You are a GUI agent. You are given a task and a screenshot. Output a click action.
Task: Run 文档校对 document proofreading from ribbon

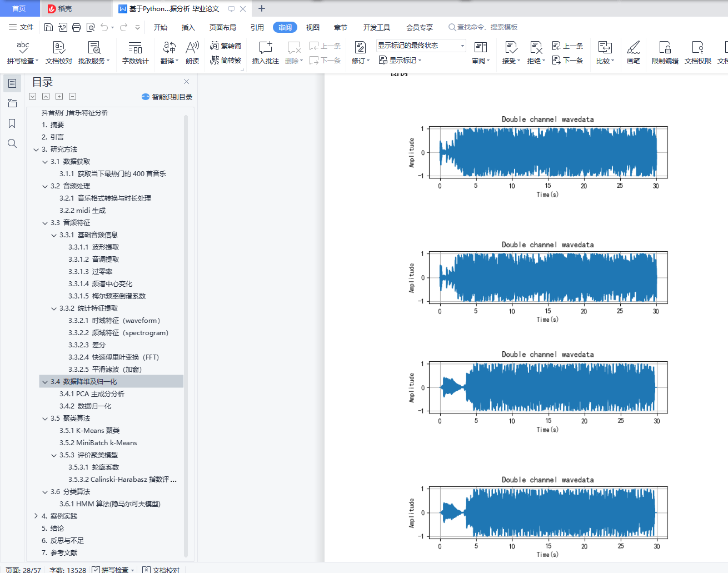click(59, 53)
